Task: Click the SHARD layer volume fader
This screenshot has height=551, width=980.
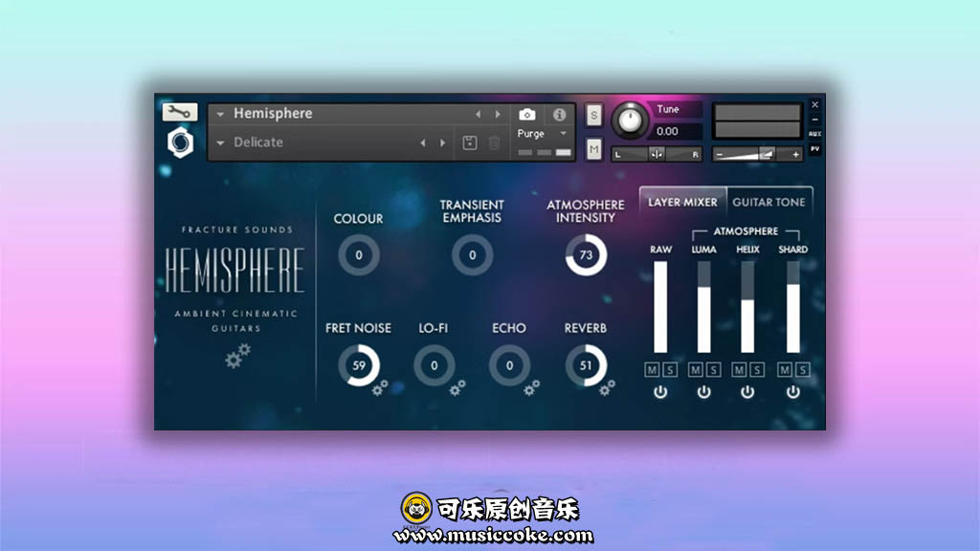Action: (793, 307)
